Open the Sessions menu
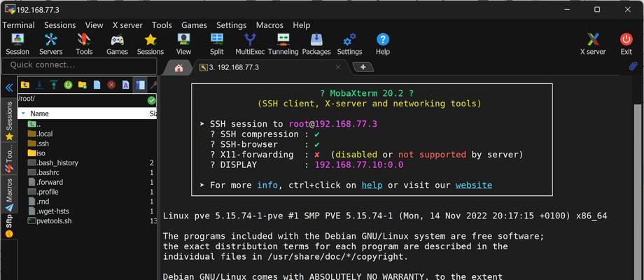 (x=60, y=25)
